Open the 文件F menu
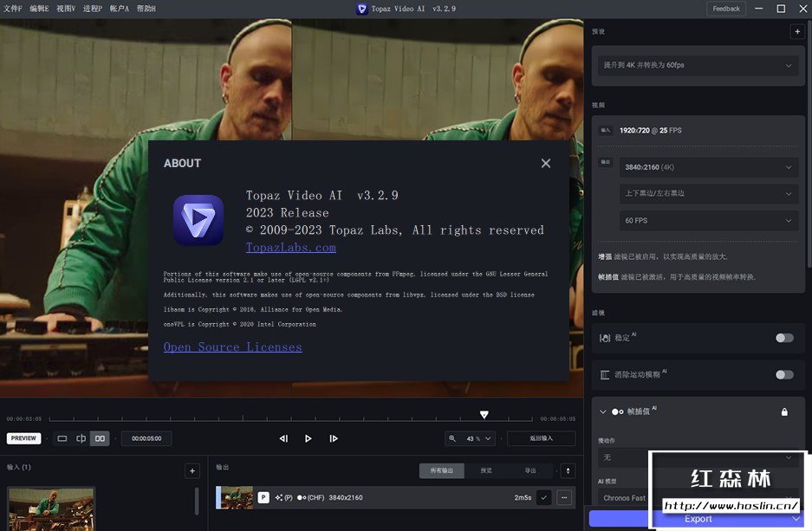The height and width of the screenshot is (531, 812). [x=12, y=9]
